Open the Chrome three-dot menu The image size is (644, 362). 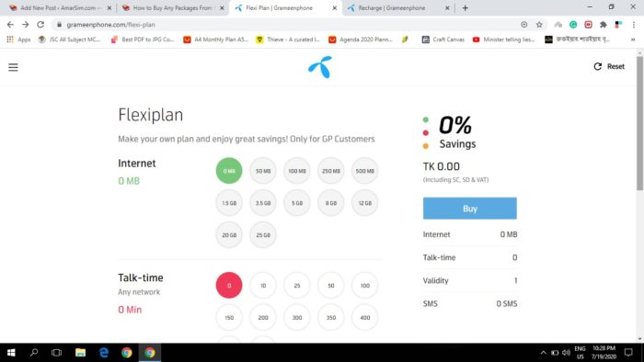pos(634,25)
